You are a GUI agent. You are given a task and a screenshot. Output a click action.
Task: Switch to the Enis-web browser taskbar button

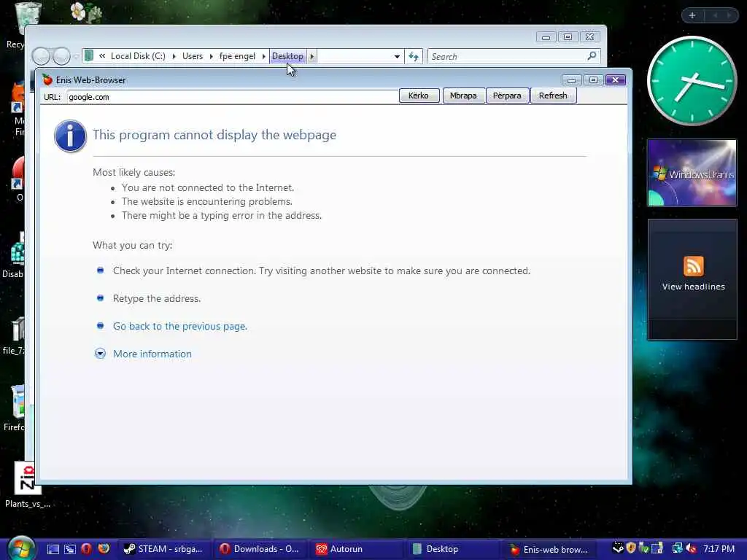point(548,549)
